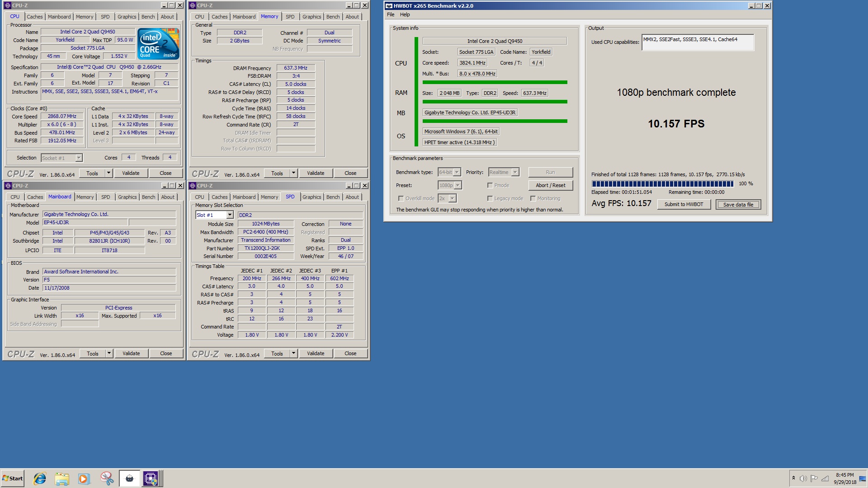Screen dimensions: 868x488
Task: Click Tools button in CPU-Z Memory window
Action: (277, 173)
